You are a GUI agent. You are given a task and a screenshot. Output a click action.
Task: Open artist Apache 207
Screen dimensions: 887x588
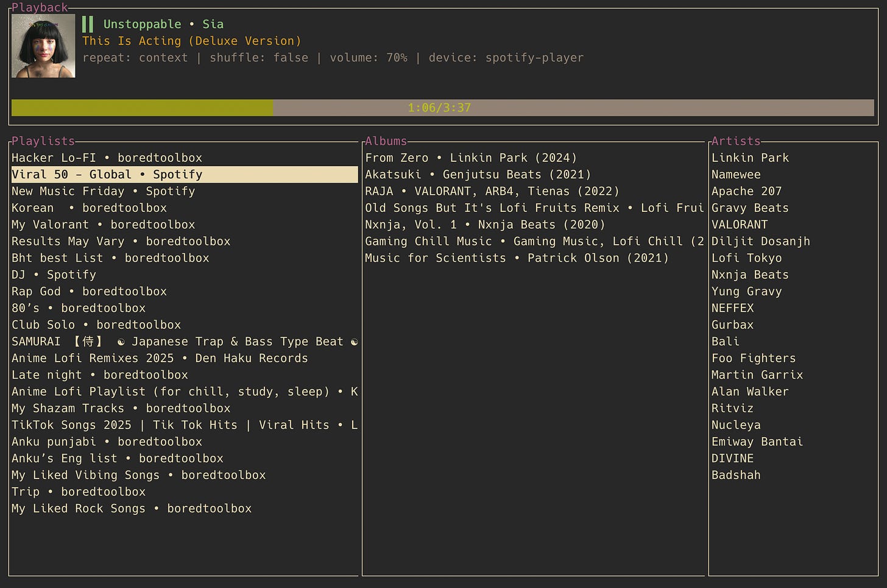click(x=746, y=191)
